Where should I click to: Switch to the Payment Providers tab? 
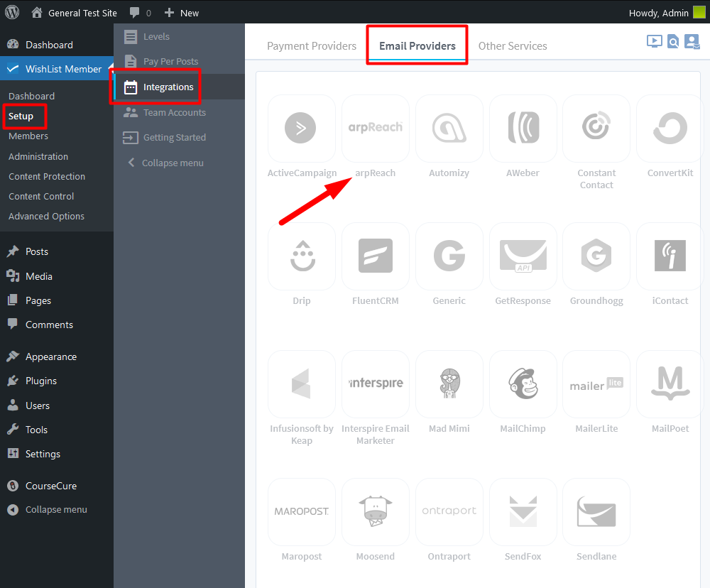tap(312, 45)
